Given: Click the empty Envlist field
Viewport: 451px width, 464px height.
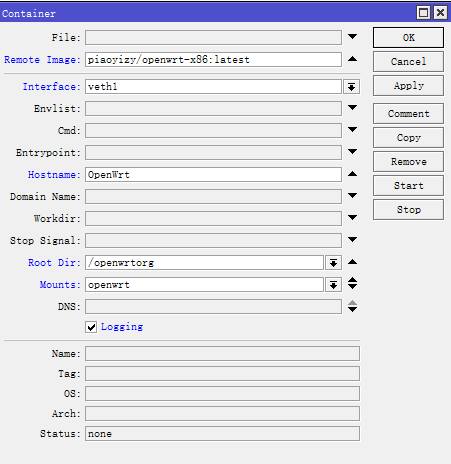Looking at the screenshot, I should point(213,109).
